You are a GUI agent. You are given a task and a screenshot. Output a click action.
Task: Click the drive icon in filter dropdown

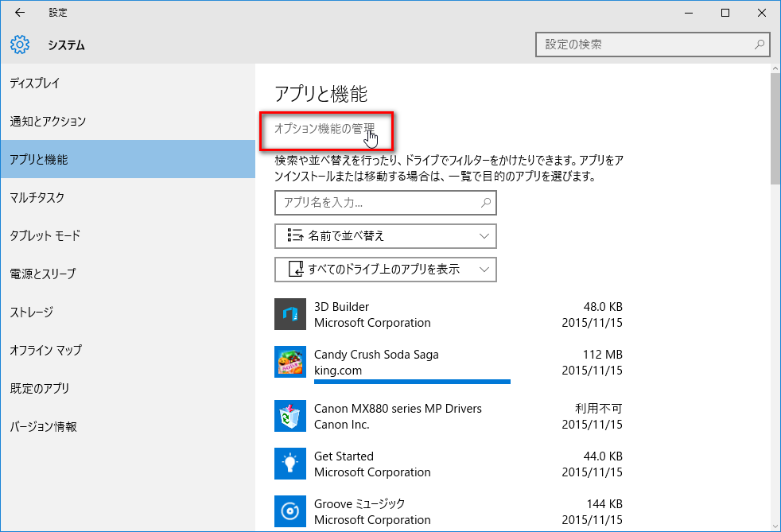pyautogui.click(x=296, y=269)
